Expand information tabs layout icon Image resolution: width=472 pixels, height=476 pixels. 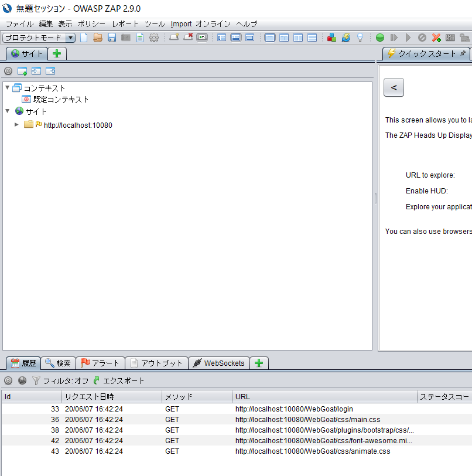point(235,38)
